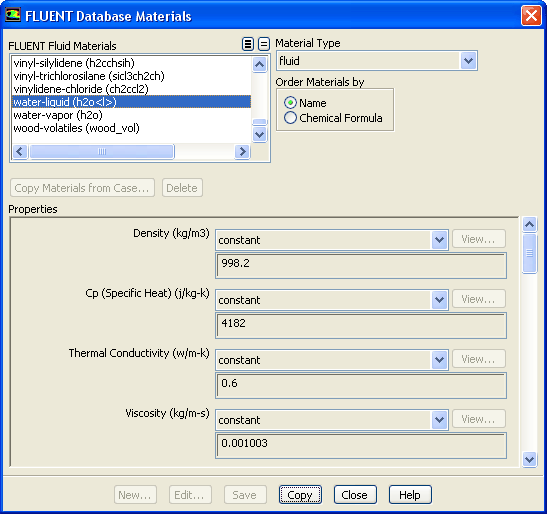Image resolution: width=547 pixels, height=514 pixels.
Task: Select the Name ordering radio button
Action: 290,103
